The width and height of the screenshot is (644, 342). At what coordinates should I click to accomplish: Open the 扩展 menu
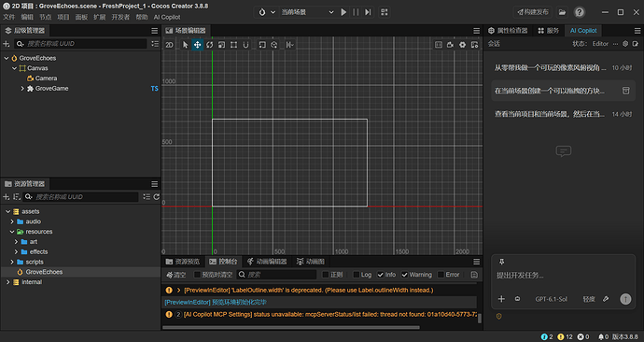coord(99,17)
